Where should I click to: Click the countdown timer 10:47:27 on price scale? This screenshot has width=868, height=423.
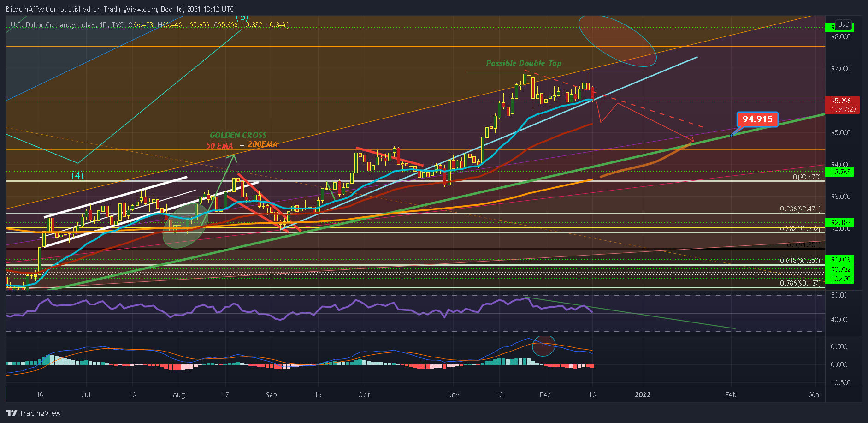point(844,109)
